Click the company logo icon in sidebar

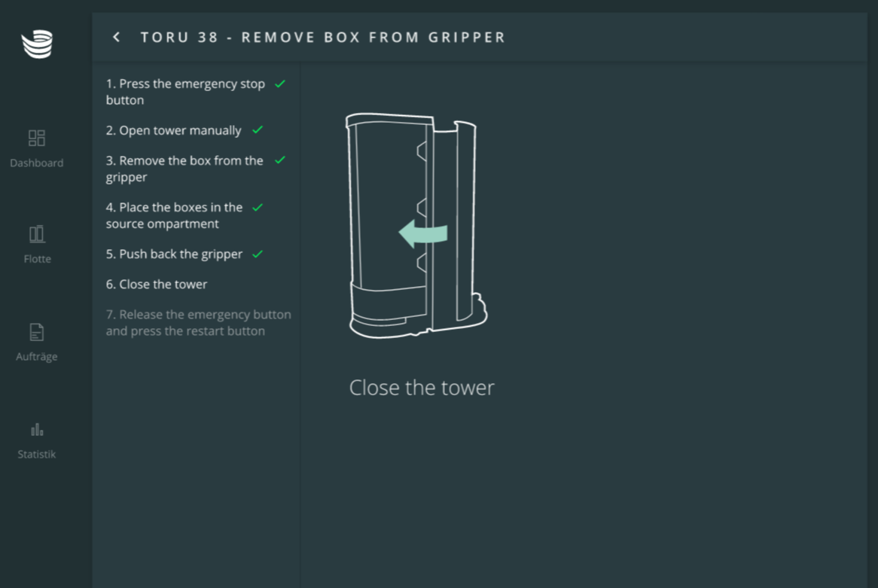(37, 44)
